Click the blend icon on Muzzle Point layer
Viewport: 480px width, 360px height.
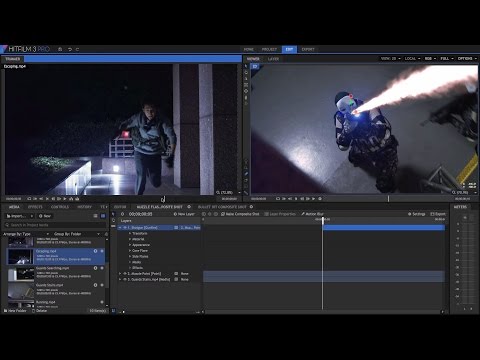pos(176,274)
